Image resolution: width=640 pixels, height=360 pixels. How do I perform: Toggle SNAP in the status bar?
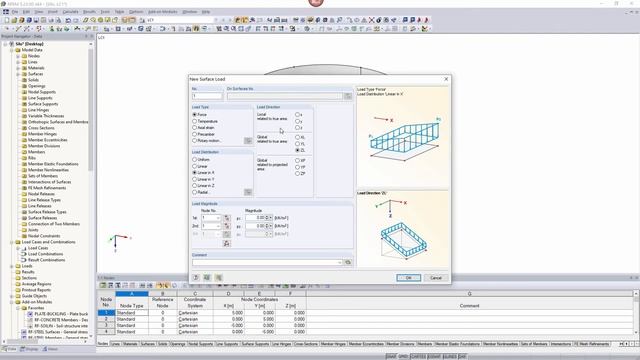(x=391, y=357)
